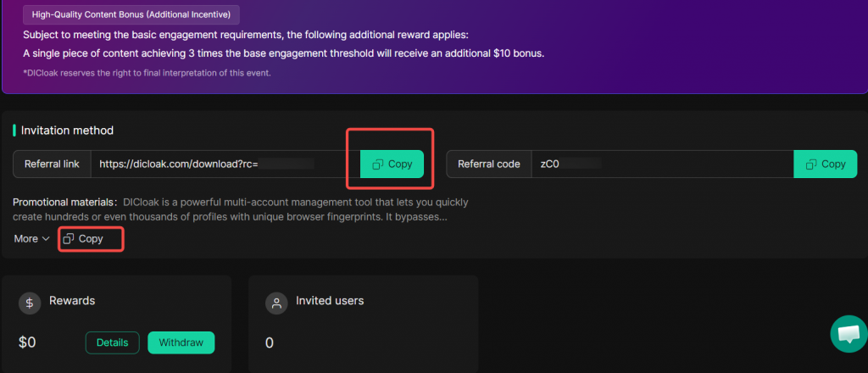This screenshot has height=373, width=868.
Task: Click the referral link URL field
Action: pyautogui.click(x=225, y=164)
